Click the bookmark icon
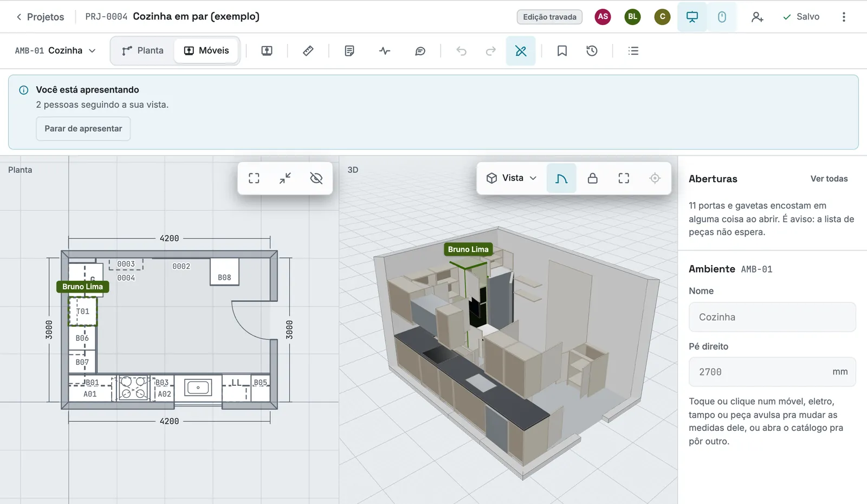The height and width of the screenshot is (504, 867). coord(562,51)
